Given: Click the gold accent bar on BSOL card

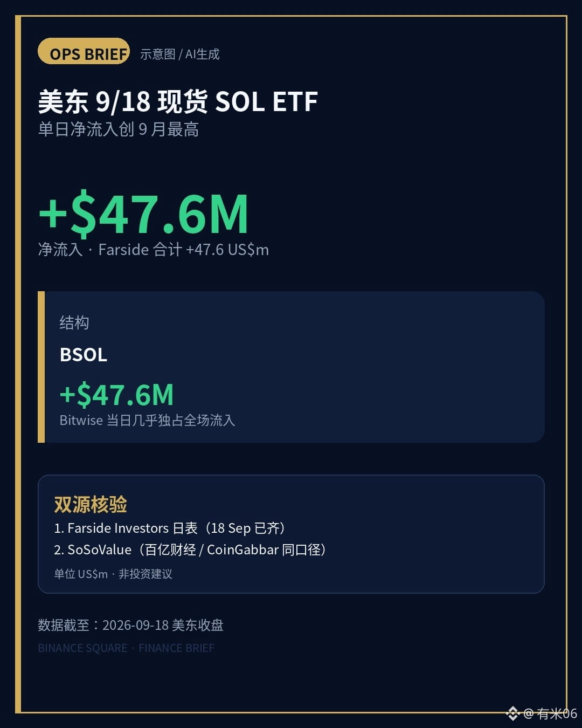Looking at the screenshot, I should click(41, 367).
